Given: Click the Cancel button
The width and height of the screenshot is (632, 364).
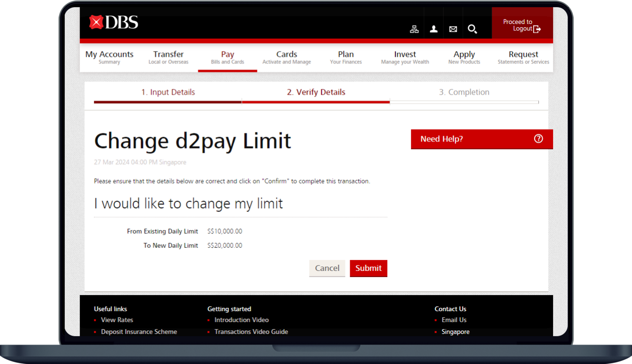Looking at the screenshot, I should [x=327, y=268].
